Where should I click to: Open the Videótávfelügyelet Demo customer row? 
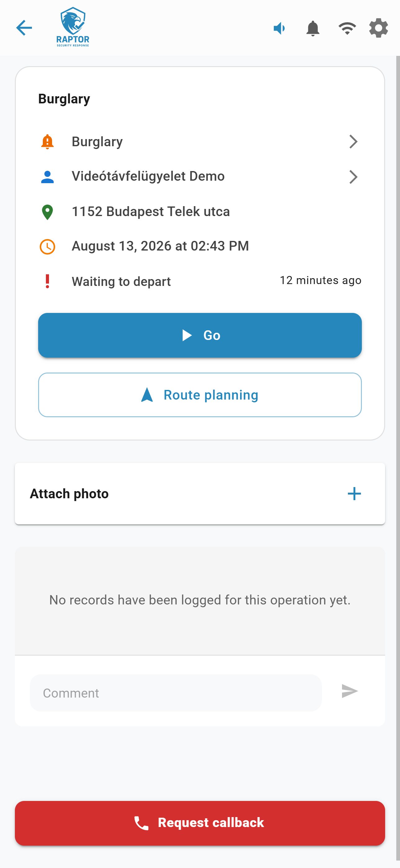pos(200,177)
